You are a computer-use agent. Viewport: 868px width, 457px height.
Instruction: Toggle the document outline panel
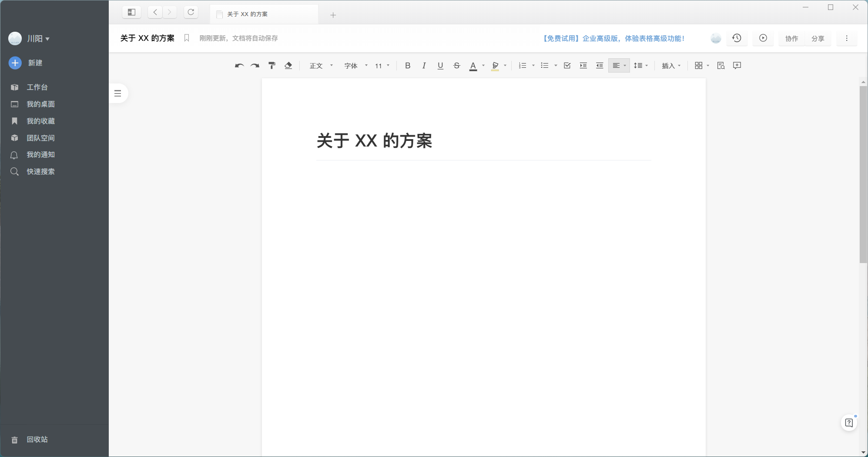118,93
